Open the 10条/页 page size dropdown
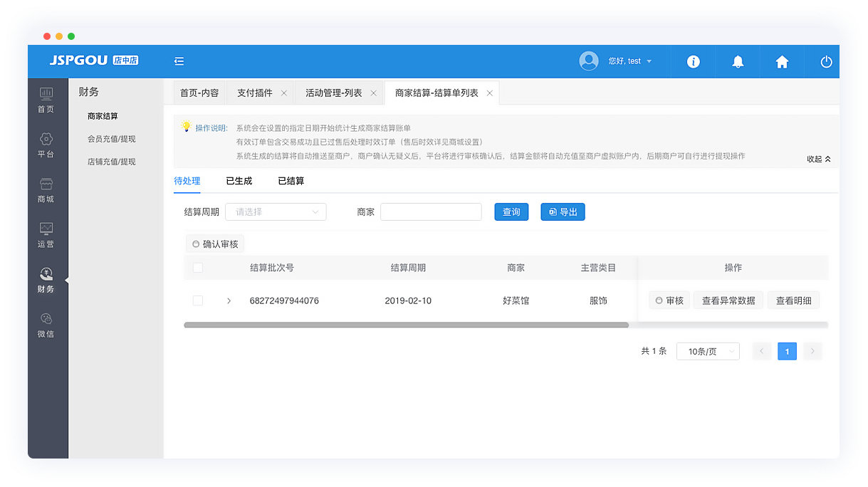868x487 pixels. [708, 351]
